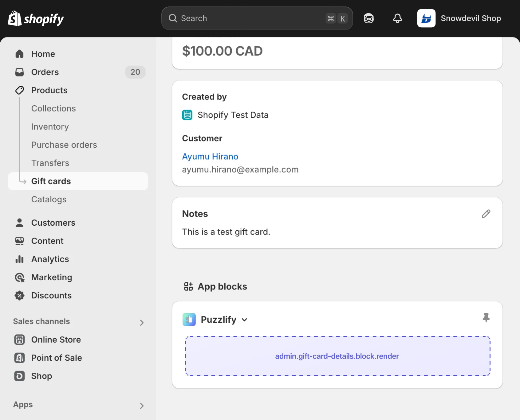
Task: Select Gift cards in sidebar
Action: [78, 181]
